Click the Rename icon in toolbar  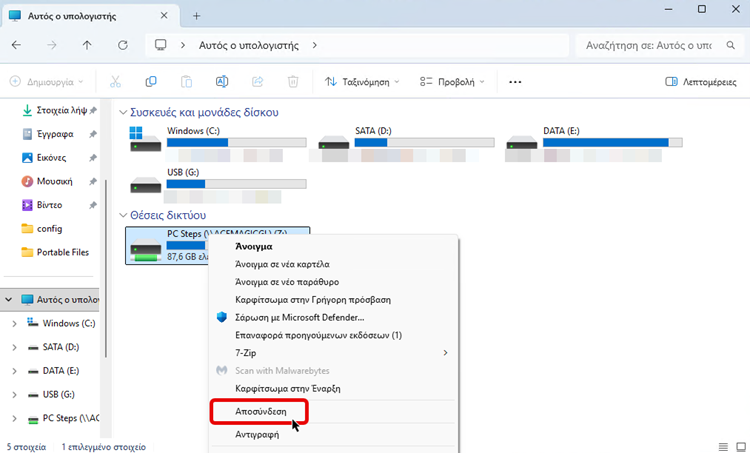222,82
